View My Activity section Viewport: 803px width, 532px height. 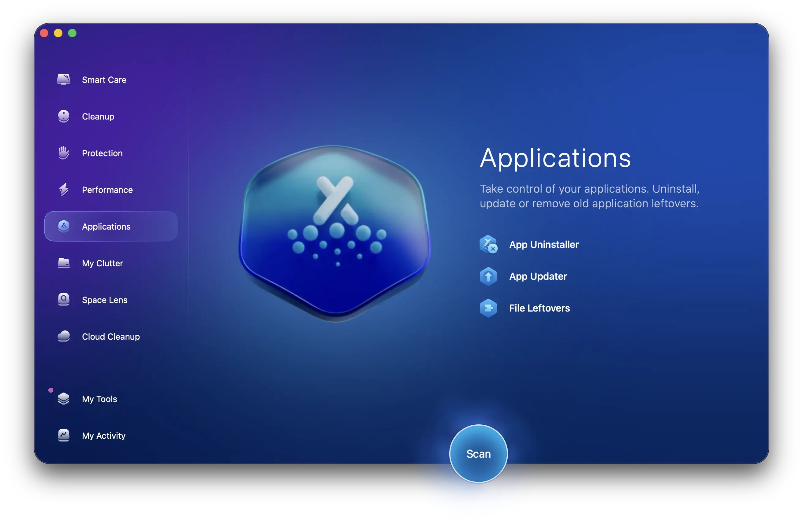pyautogui.click(x=111, y=435)
